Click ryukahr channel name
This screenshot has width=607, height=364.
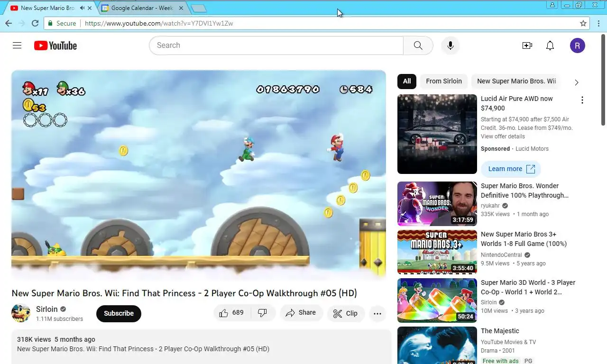(x=490, y=206)
